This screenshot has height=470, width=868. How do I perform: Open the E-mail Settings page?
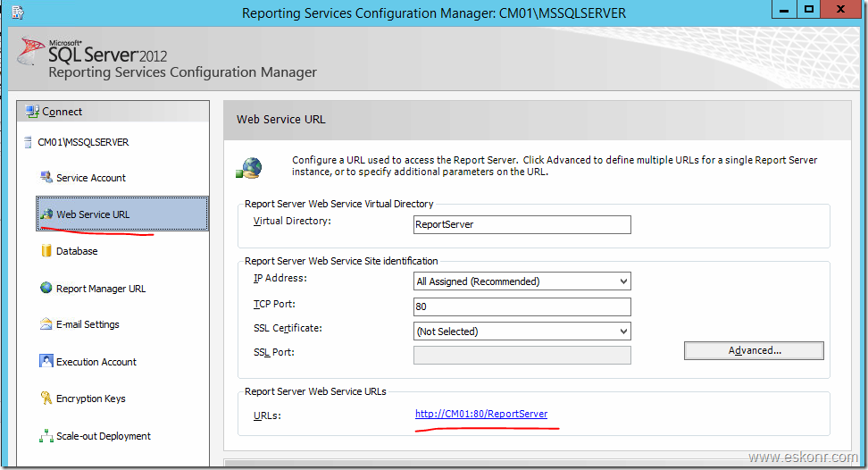pyautogui.click(x=88, y=324)
